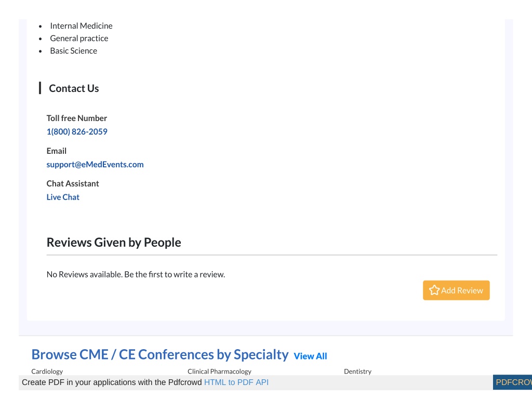The width and height of the screenshot is (532, 411).
Task: Click the star icon in Add Review
Action: (434, 290)
